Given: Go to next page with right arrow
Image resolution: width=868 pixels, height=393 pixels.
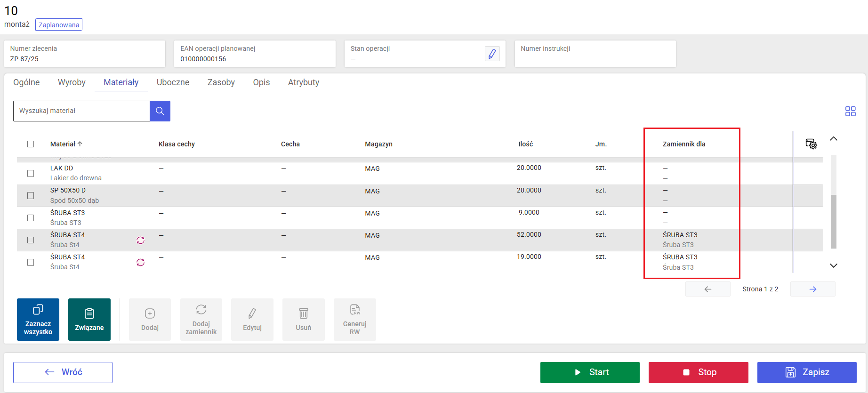Looking at the screenshot, I should point(812,289).
